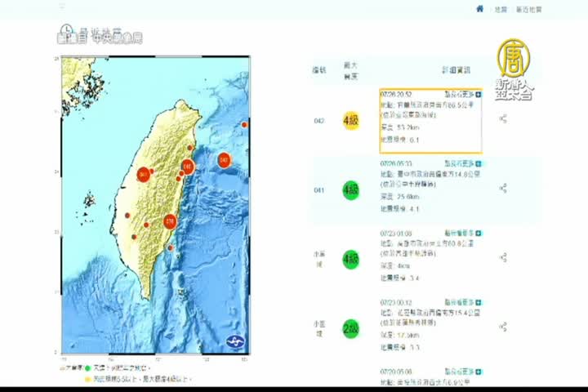
Task: Expand more details for the 07/20 05:08 quake
Action: [462, 371]
